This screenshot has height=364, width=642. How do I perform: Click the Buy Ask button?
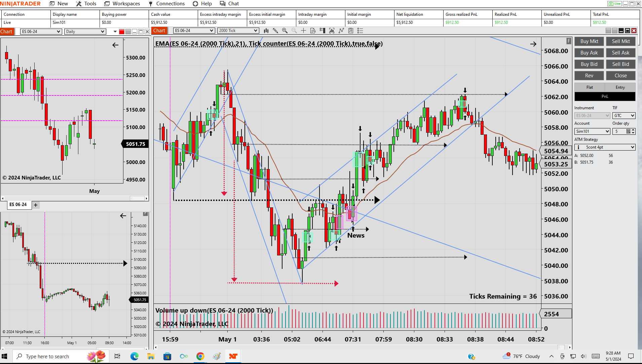coord(589,53)
